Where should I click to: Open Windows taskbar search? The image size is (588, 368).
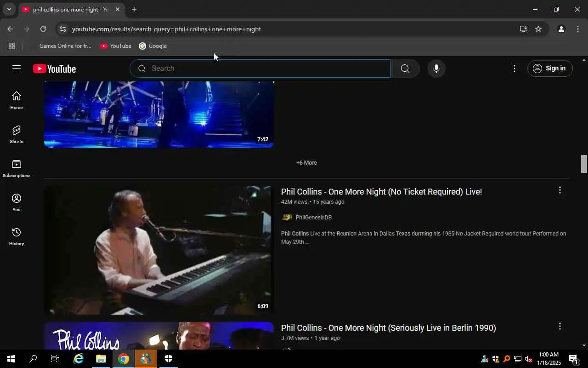(x=33, y=359)
